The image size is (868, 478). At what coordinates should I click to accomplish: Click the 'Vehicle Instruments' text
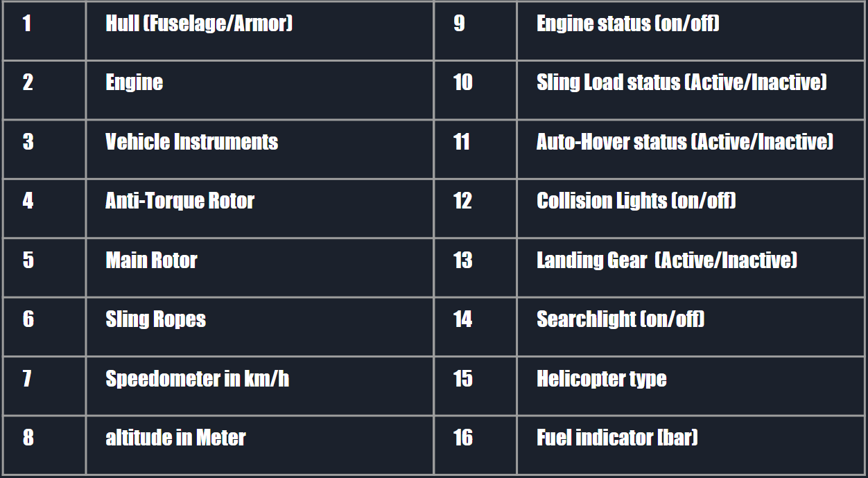191,142
